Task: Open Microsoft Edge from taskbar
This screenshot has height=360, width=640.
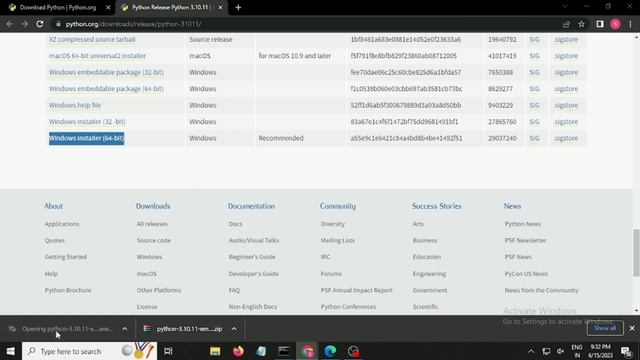Action: pyautogui.click(x=330, y=351)
